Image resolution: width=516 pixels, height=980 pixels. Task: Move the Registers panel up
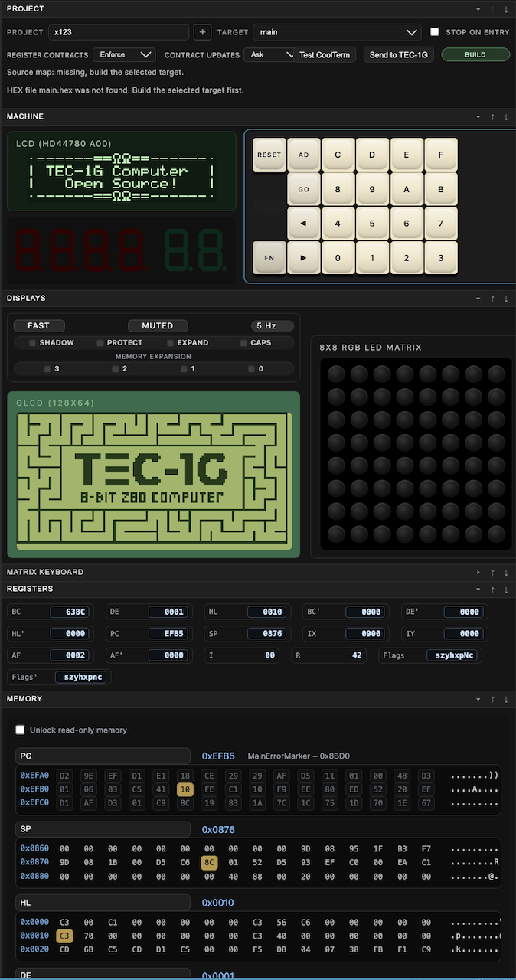(x=492, y=589)
